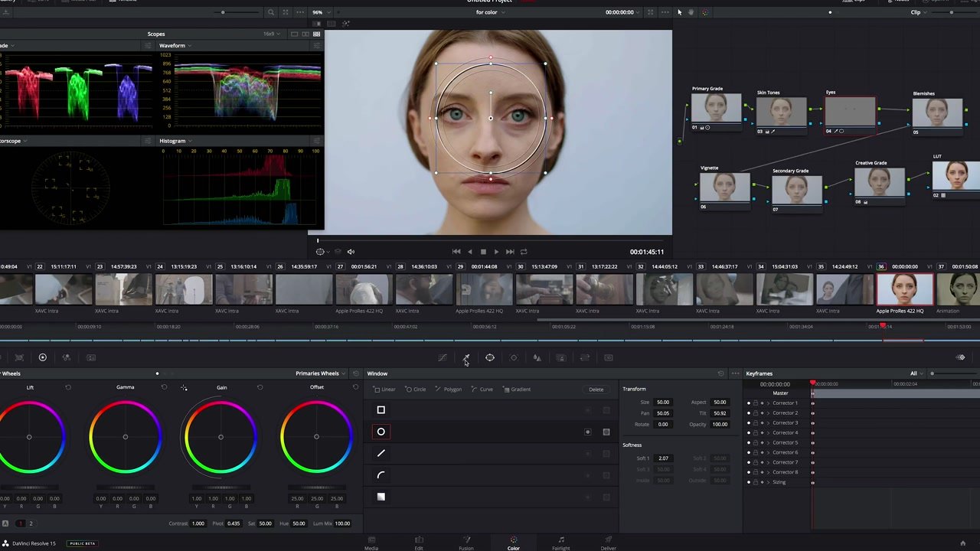Screen dimensions: 980x551
Task: Toggle auto keyframe diamond for Corrector 2
Action: click(762, 412)
